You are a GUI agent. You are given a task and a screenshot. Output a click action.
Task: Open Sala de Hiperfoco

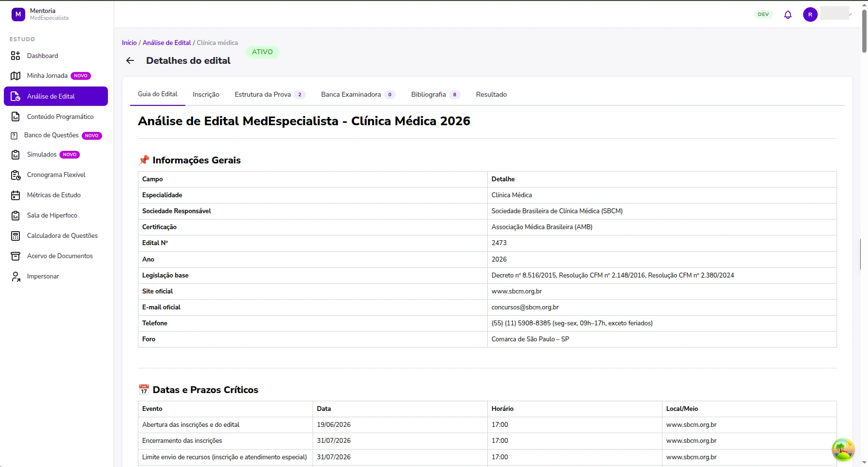[56, 216]
